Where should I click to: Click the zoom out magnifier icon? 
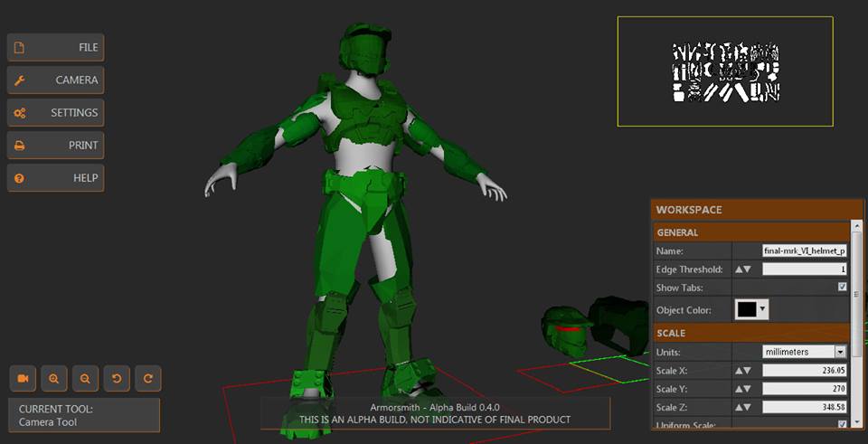pos(85,379)
